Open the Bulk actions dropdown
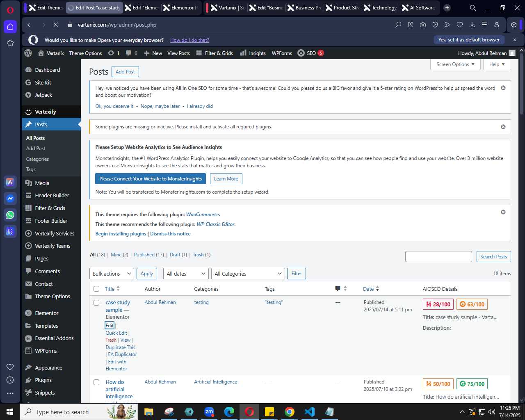 click(x=112, y=274)
